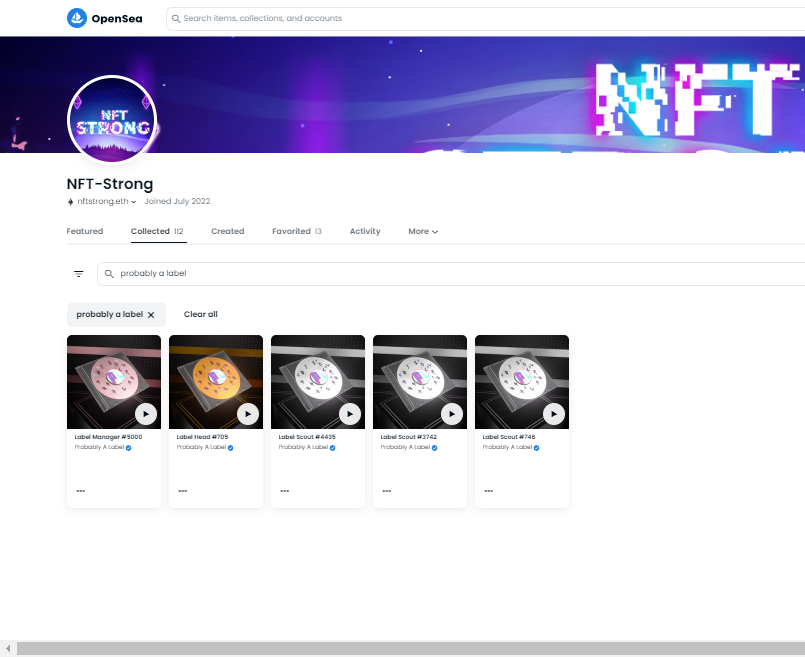Click the horizontal scrollbar left arrow
805x657 pixels.
(8, 648)
